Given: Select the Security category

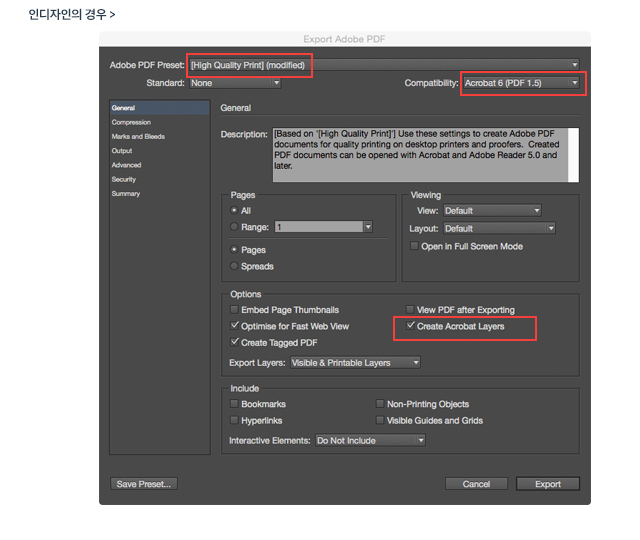Looking at the screenshot, I should [124, 180].
